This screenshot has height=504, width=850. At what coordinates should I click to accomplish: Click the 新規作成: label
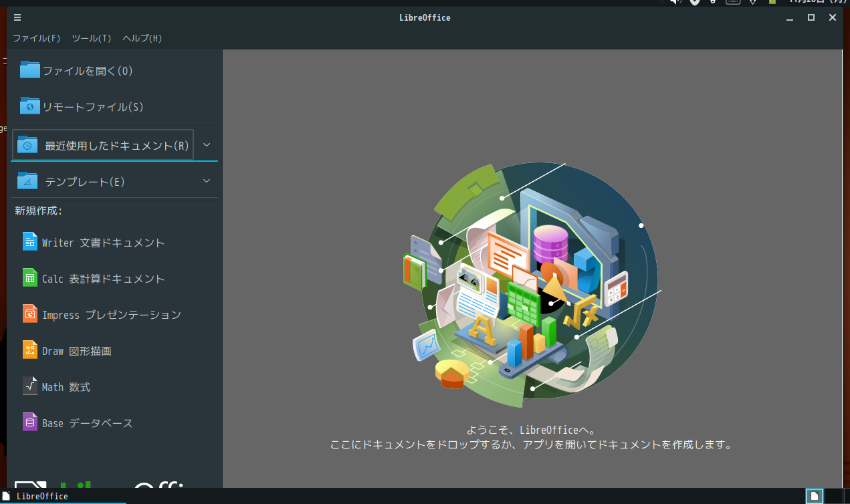pos(39,211)
